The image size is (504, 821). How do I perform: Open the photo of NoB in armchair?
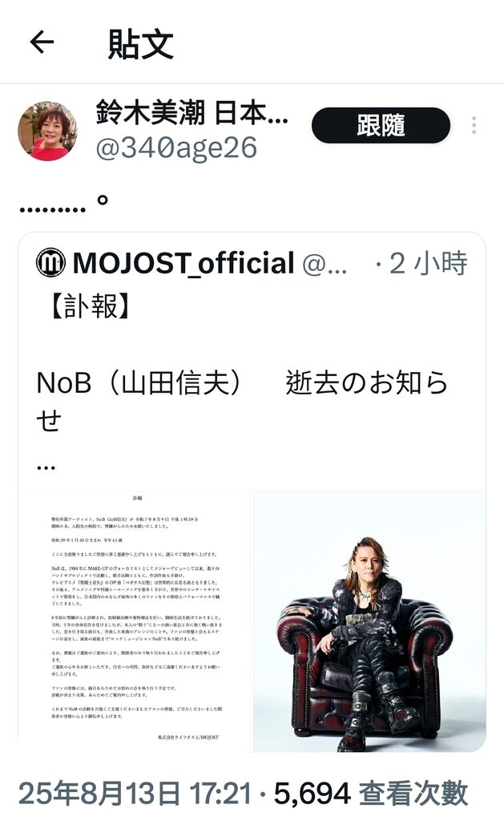point(369,621)
